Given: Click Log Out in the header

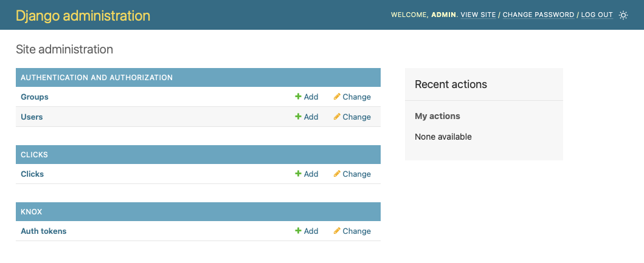Looking at the screenshot, I should (x=597, y=15).
